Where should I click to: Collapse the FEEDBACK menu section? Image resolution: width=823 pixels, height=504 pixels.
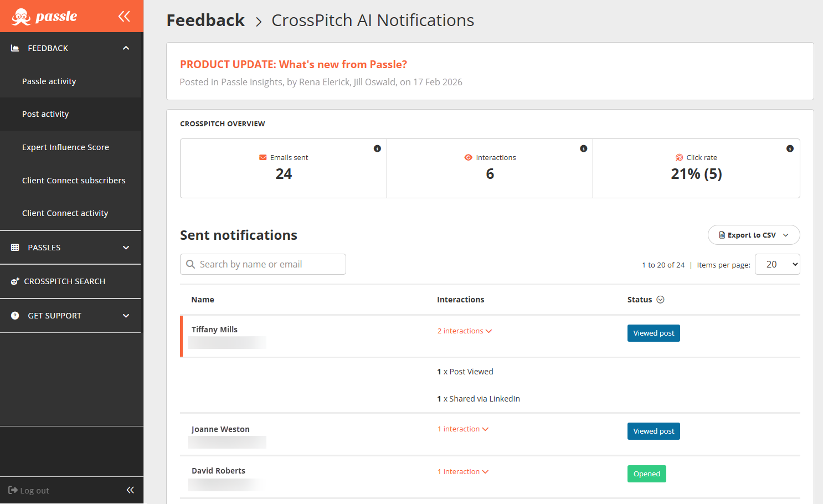[126, 48]
